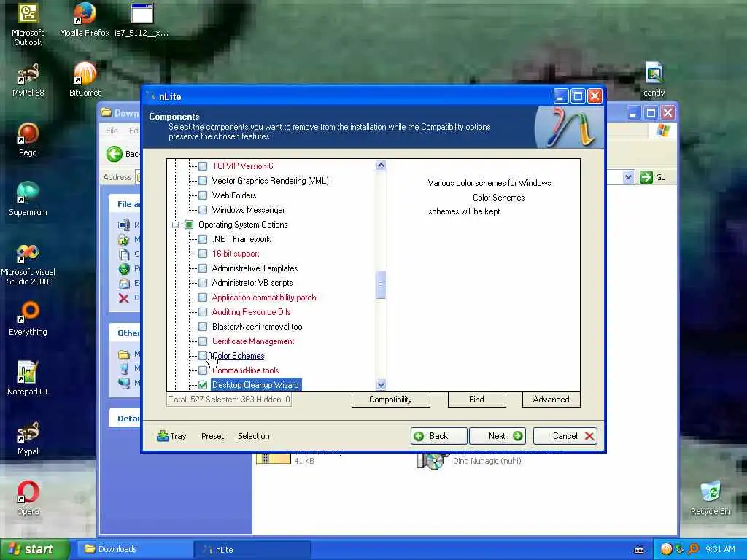
Task: Click magnifier tray icon near clock
Action: (693, 549)
